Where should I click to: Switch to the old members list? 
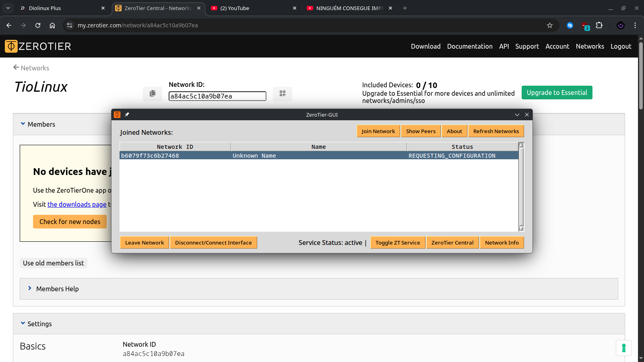point(54,263)
